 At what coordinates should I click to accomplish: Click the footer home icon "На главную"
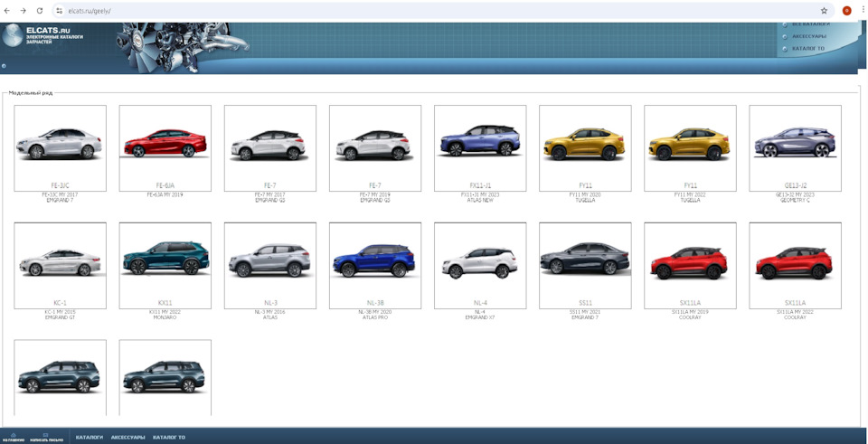pos(14,437)
